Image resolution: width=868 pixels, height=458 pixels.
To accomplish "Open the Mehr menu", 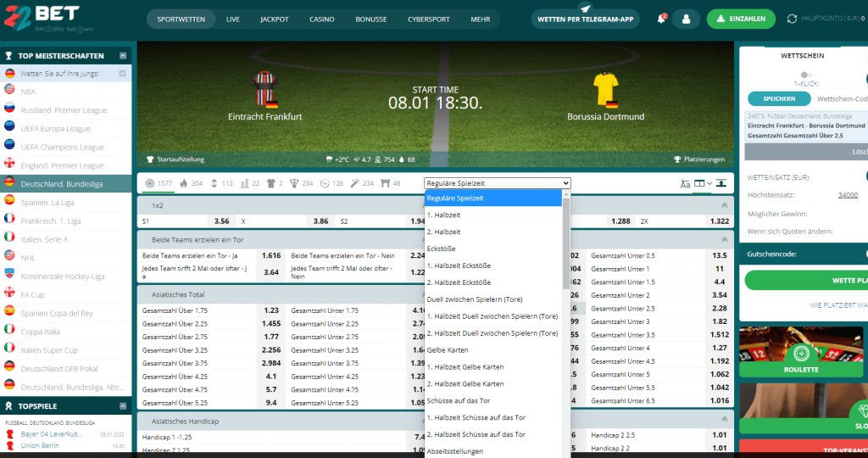I will (x=481, y=20).
